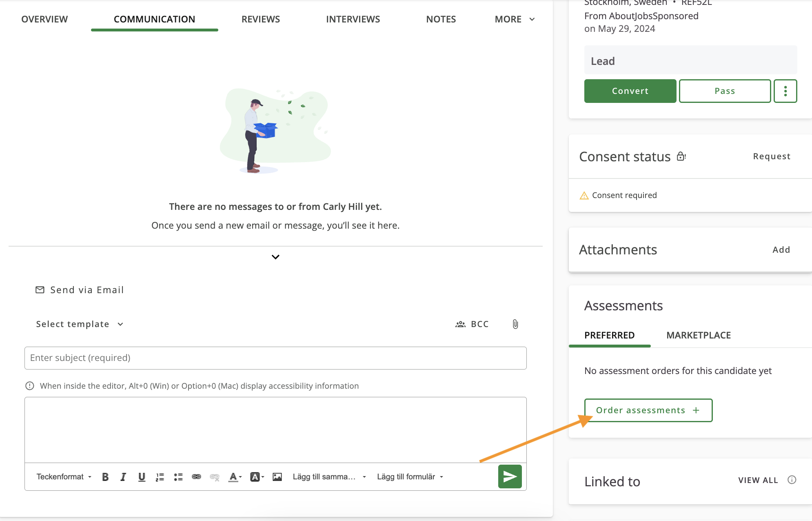The height and width of the screenshot is (521, 812).
Task: Switch to the Marketplace assessments tab
Action: (698, 335)
